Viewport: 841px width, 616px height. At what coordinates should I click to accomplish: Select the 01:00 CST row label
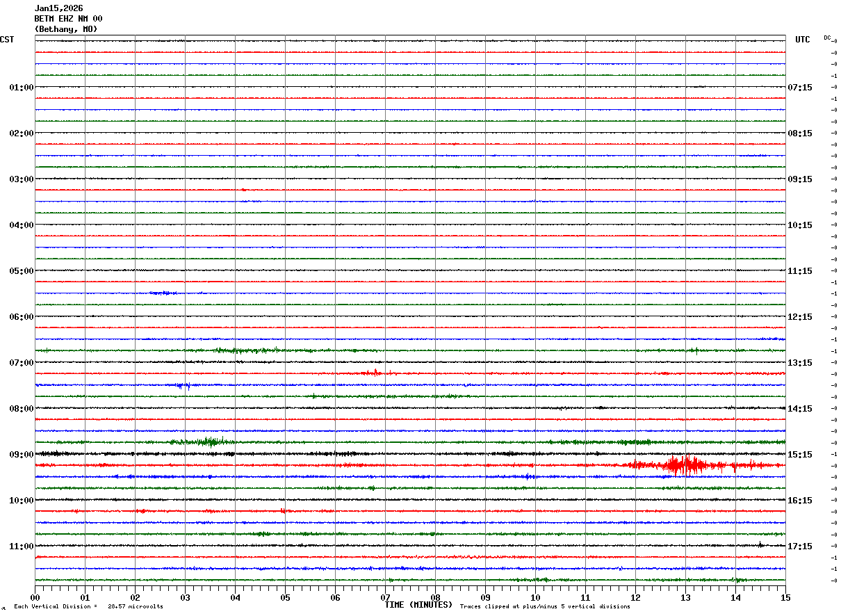[21, 88]
